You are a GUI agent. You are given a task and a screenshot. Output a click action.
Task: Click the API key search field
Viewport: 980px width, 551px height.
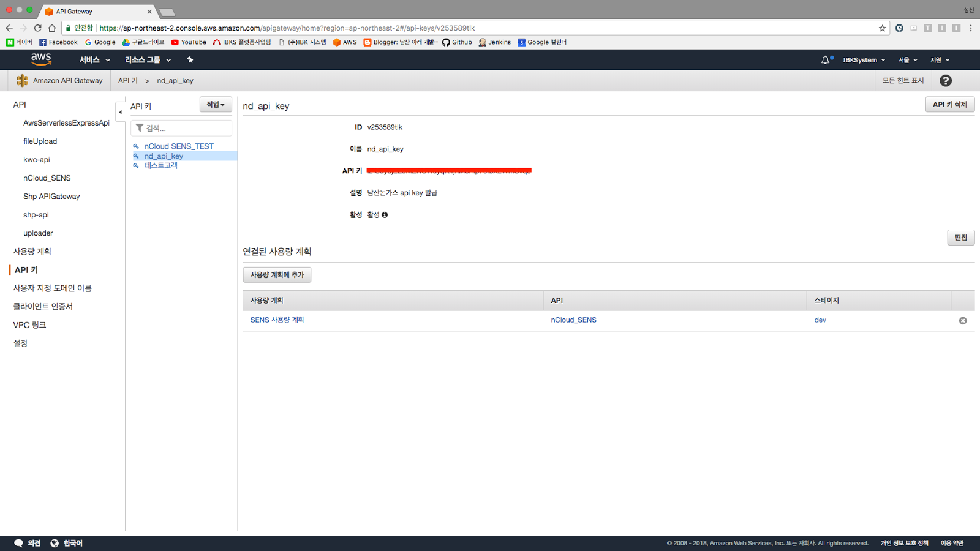click(x=181, y=128)
